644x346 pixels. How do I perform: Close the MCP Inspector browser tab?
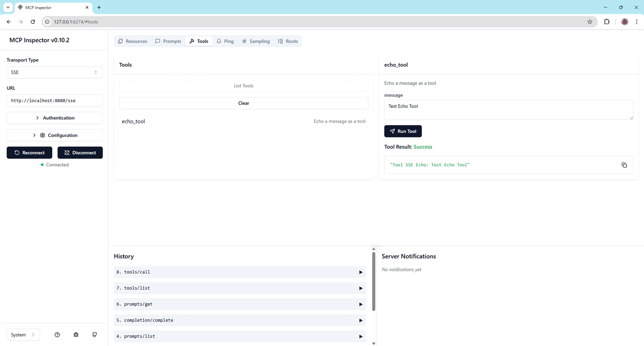[87, 7]
